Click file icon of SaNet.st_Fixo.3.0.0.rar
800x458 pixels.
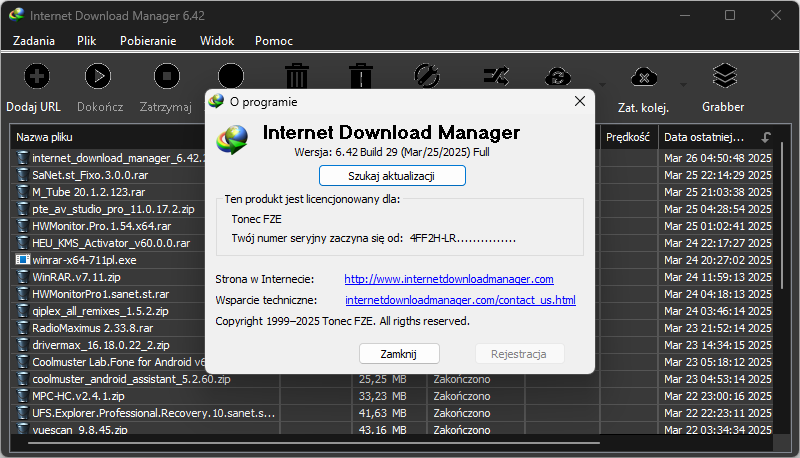pos(22,175)
